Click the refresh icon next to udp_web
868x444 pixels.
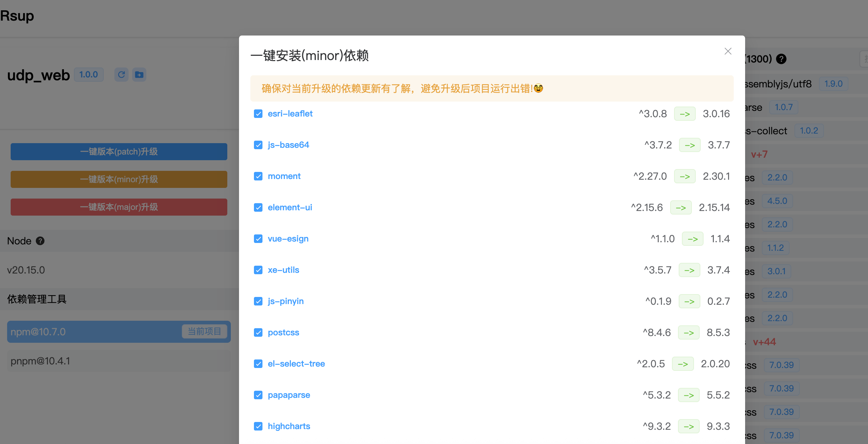[121, 75]
